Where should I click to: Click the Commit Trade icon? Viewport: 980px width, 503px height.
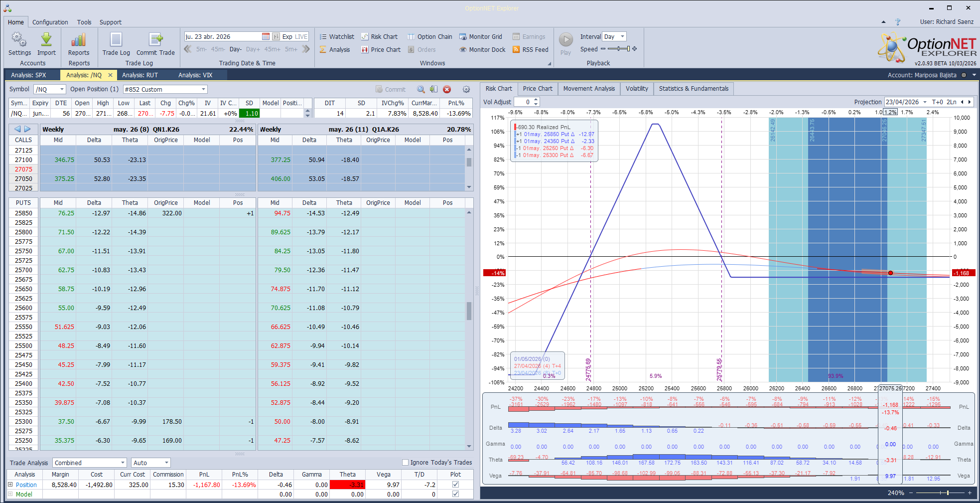click(x=155, y=44)
